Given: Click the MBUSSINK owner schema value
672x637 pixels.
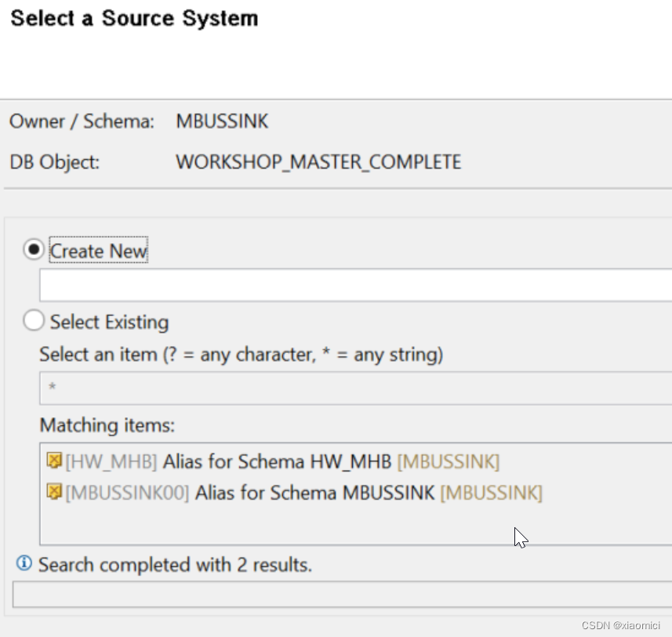Looking at the screenshot, I should pos(222,122).
